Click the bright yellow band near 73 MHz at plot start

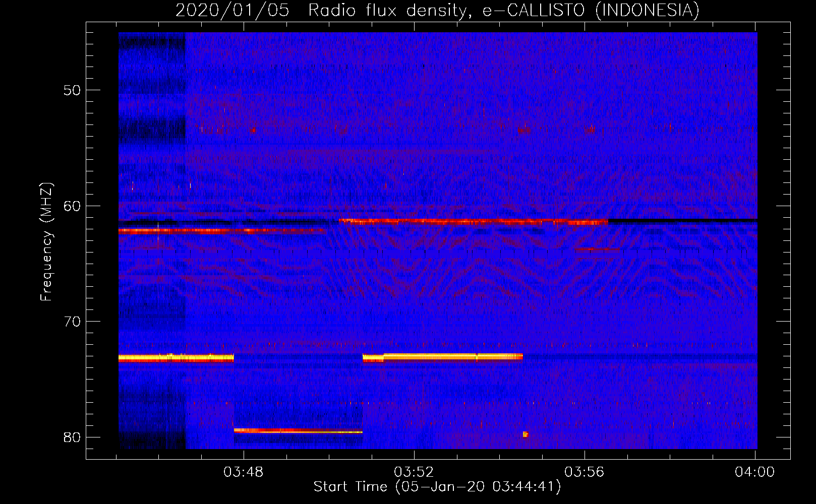(x=176, y=358)
